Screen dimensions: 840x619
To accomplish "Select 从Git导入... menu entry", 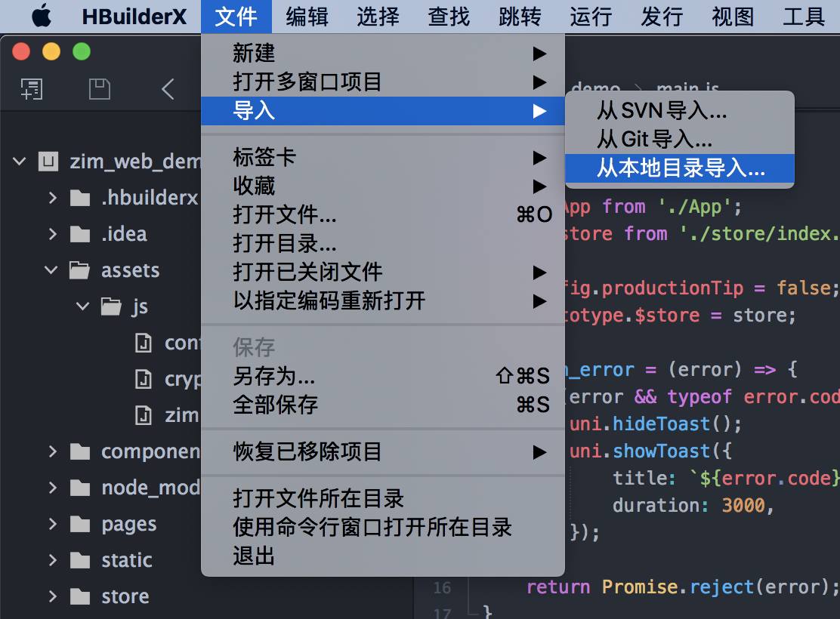I will [654, 140].
